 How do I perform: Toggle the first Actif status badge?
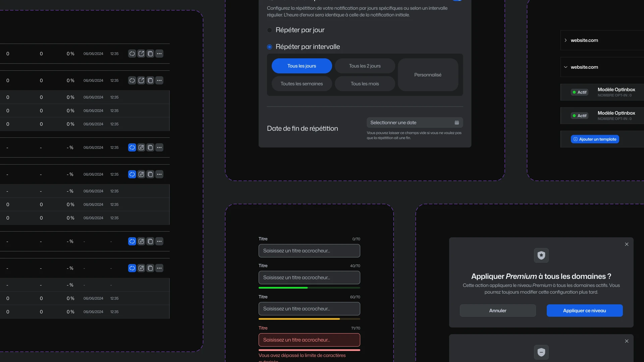(x=580, y=92)
